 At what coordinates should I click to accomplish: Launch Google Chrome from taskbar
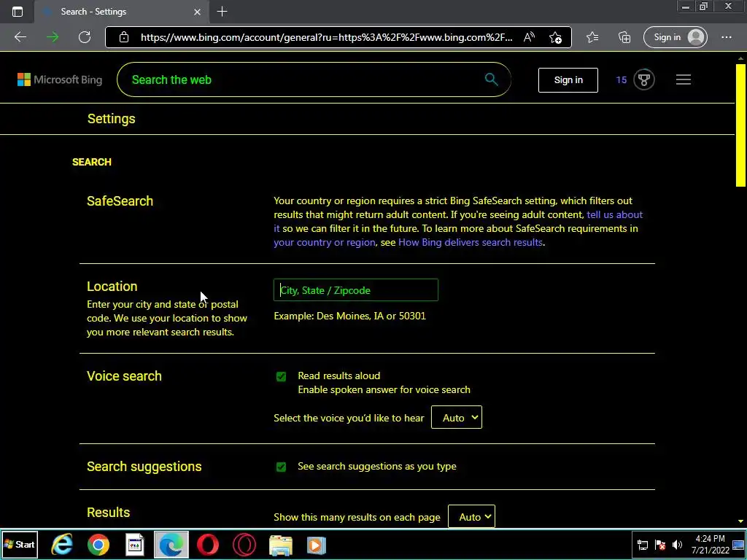click(x=98, y=545)
